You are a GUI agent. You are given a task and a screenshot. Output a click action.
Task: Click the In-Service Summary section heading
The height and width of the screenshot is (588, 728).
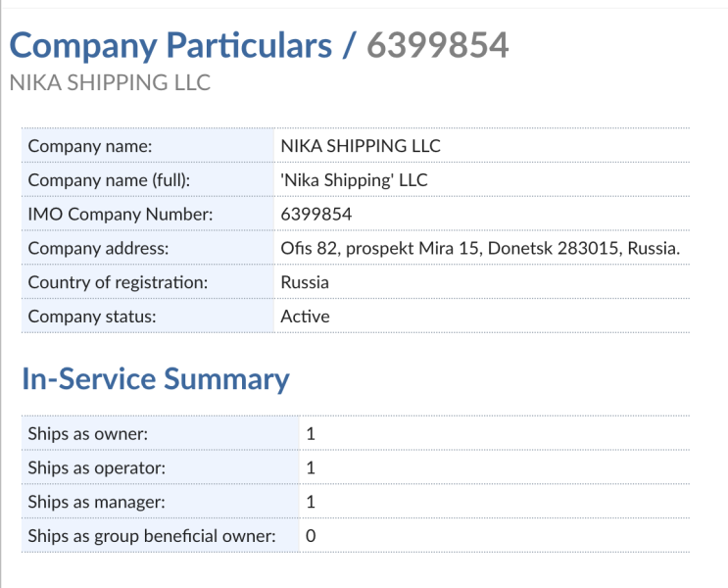click(x=156, y=379)
